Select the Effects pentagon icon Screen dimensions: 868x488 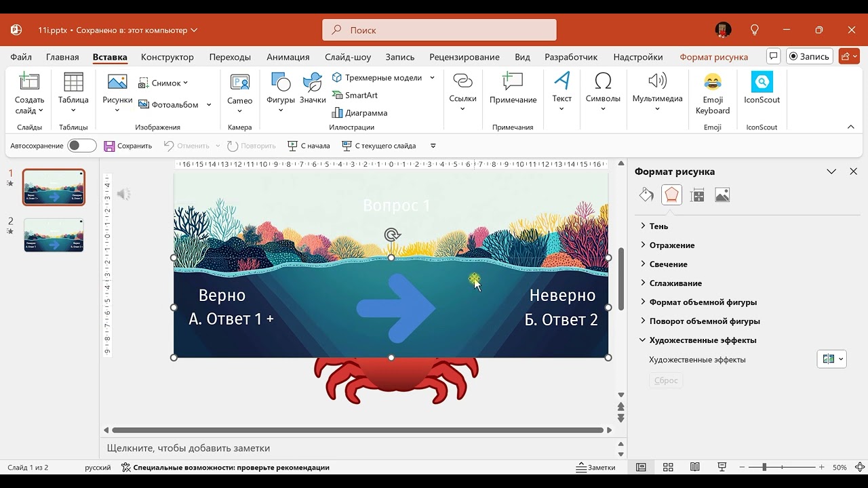[671, 195]
